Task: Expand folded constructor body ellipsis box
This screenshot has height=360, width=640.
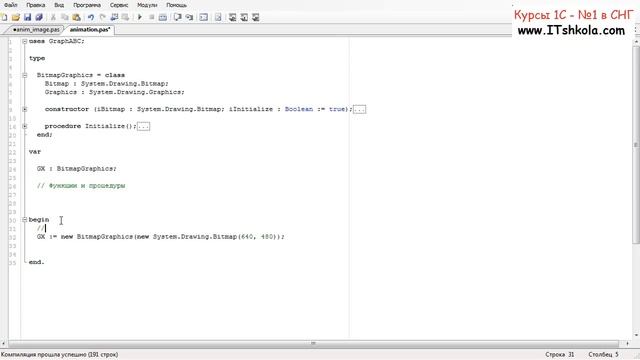Action: (x=360, y=109)
